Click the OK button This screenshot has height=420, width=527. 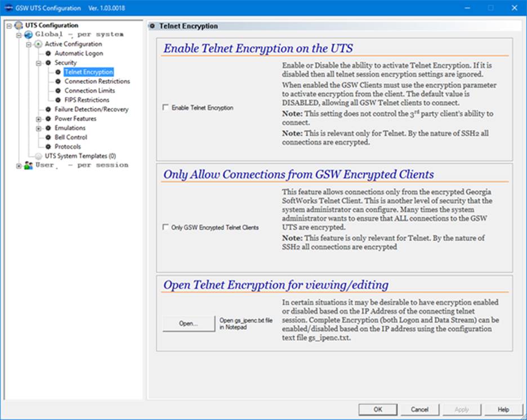point(378,409)
